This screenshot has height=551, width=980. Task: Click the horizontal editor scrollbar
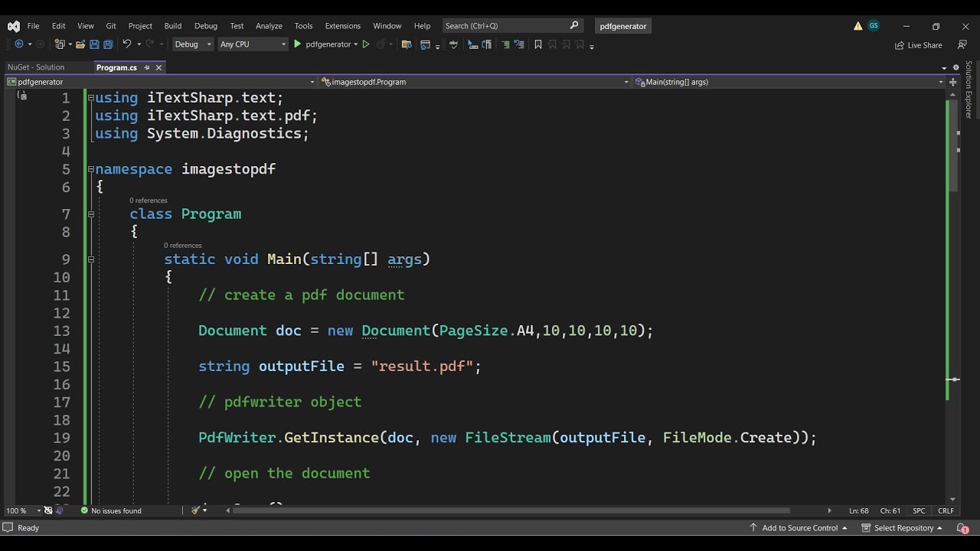pos(509,510)
